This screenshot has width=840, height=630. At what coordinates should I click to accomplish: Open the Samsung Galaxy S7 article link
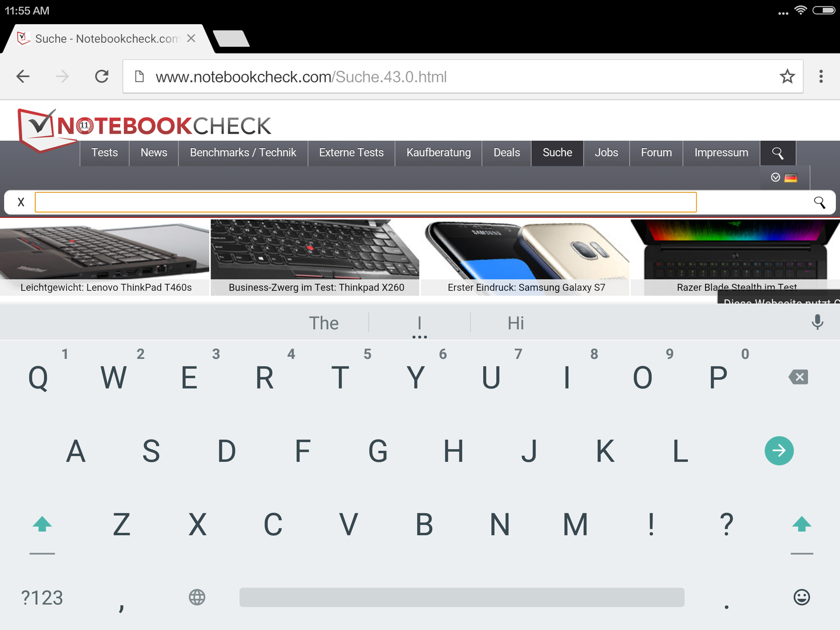tap(526, 287)
